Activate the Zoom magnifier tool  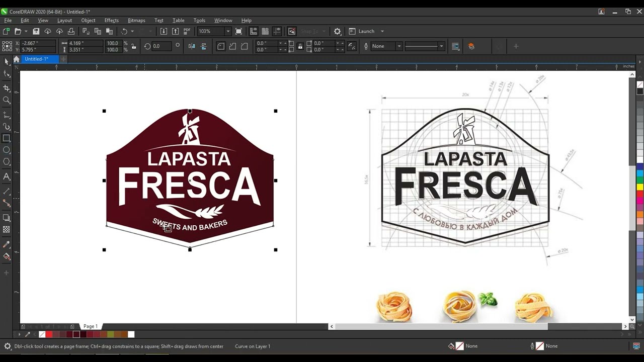[7, 100]
